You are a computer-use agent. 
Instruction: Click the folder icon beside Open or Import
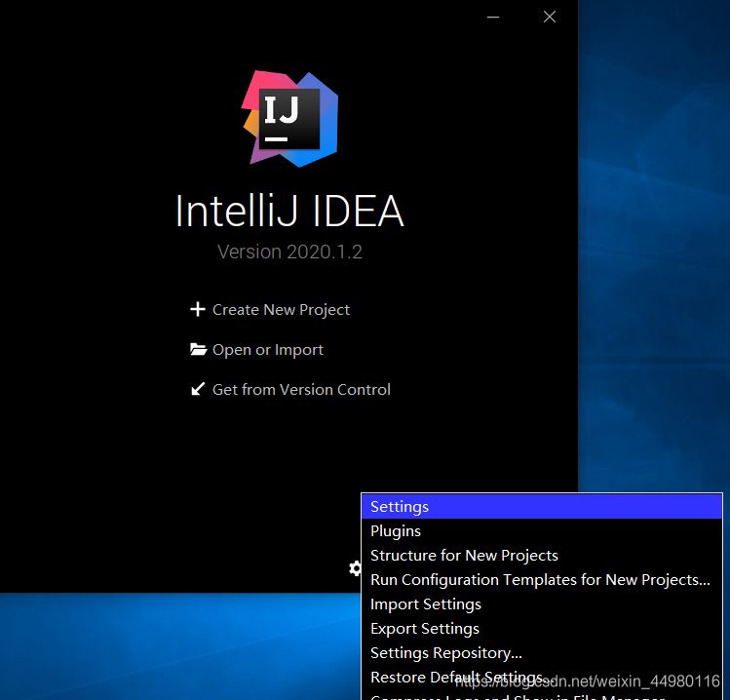[x=198, y=349]
